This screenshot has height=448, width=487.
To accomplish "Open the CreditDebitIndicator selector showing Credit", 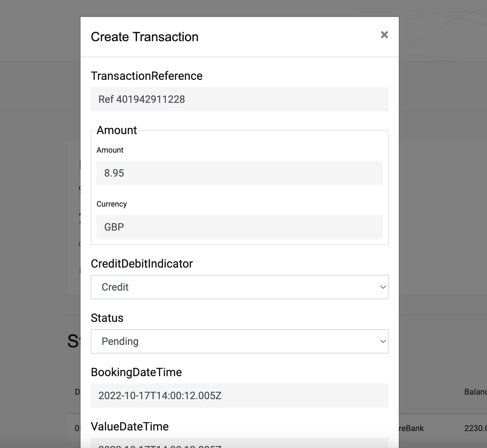I will click(240, 287).
